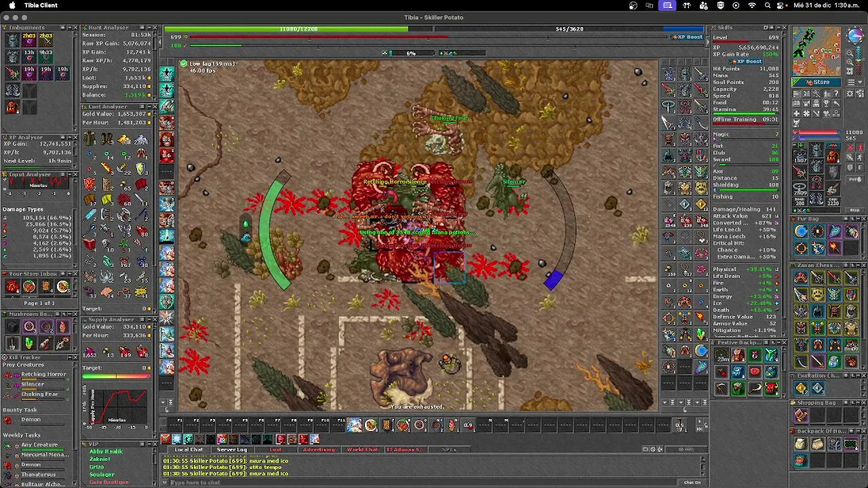Click the Wi-Fi status icon
868x488 pixels.
[x=752, y=5]
